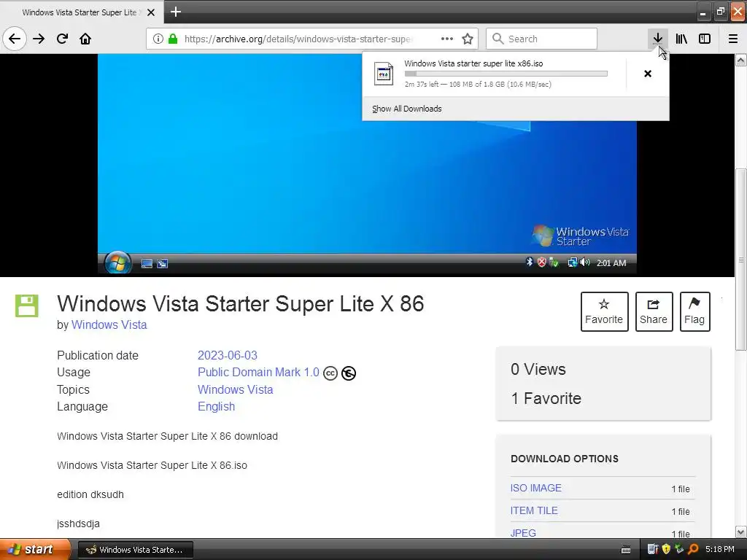
Task: Click the 2023-06-03 publication date link
Action: coord(228,355)
